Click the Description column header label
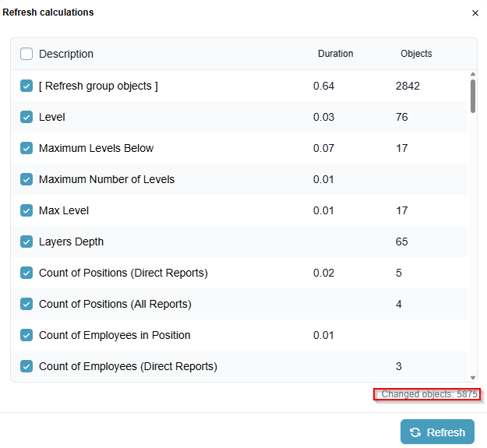Screen dimensions: 487x448 point(66,54)
